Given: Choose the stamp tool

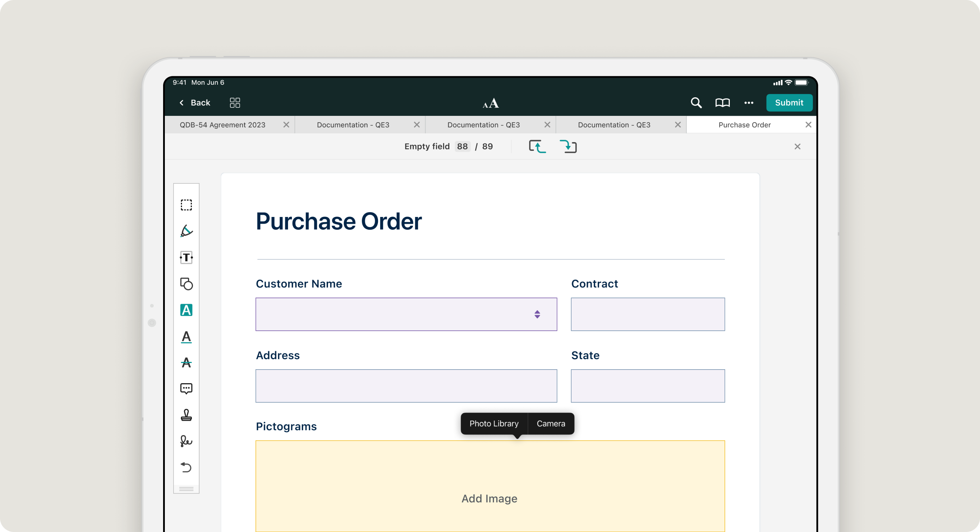Looking at the screenshot, I should 186,415.
